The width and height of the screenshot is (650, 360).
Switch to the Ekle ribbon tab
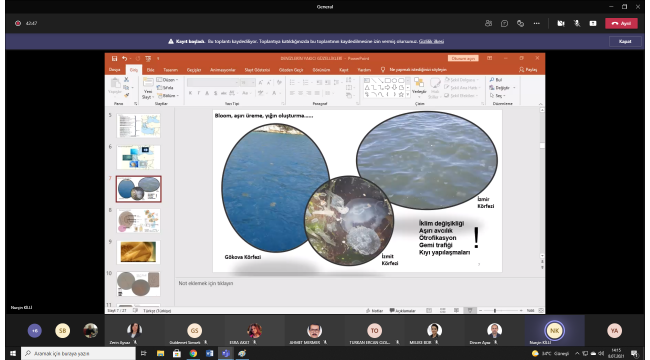point(150,70)
